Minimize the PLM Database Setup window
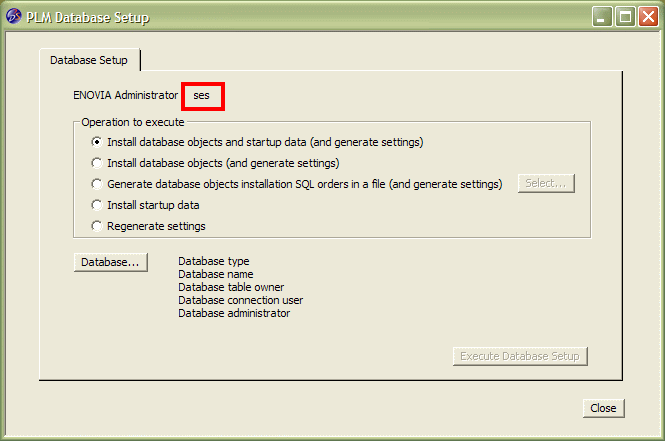The width and height of the screenshot is (665, 441). pyautogui.click(x=601, y=16)
